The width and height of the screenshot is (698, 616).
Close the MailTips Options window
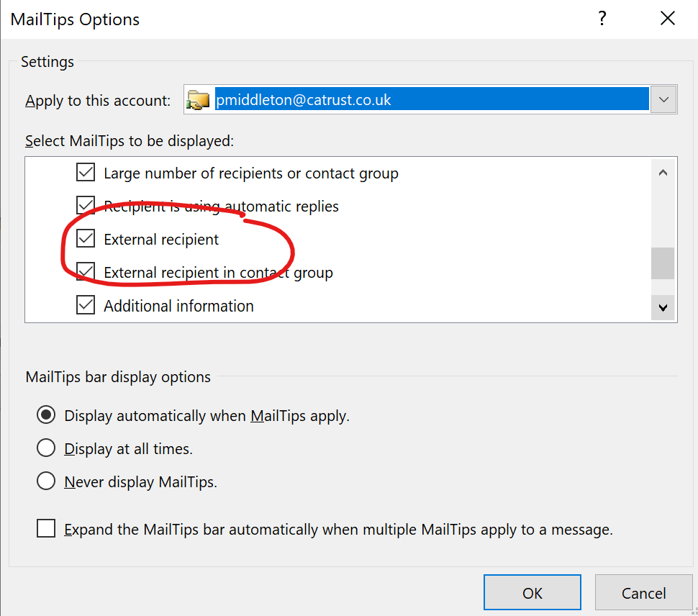pos(667,19)
